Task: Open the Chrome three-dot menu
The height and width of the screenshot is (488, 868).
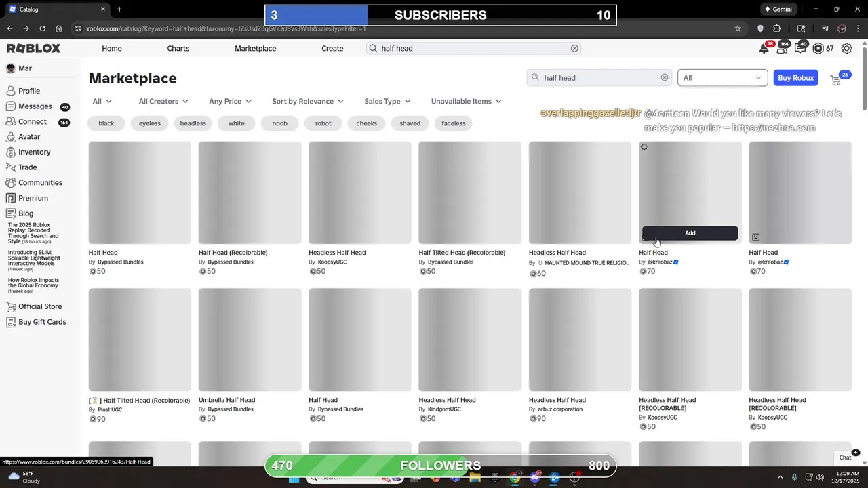Action: [859, 28]
